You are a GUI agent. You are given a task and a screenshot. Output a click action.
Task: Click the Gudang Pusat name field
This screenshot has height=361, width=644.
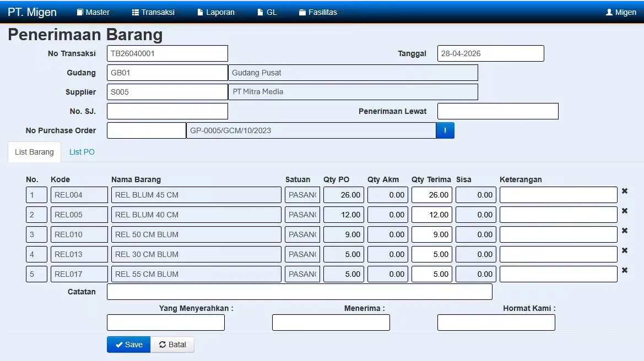click(x=353, y=73)
